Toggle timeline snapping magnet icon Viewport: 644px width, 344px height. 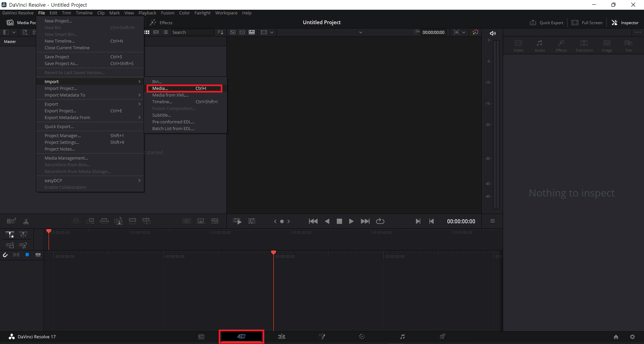pos(5,255)
